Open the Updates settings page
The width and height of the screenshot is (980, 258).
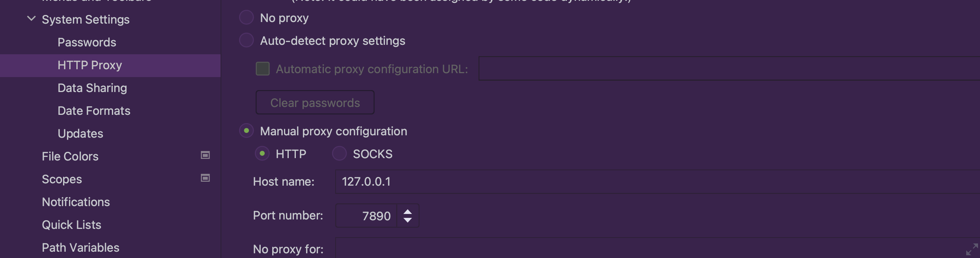tap(80, 134)
